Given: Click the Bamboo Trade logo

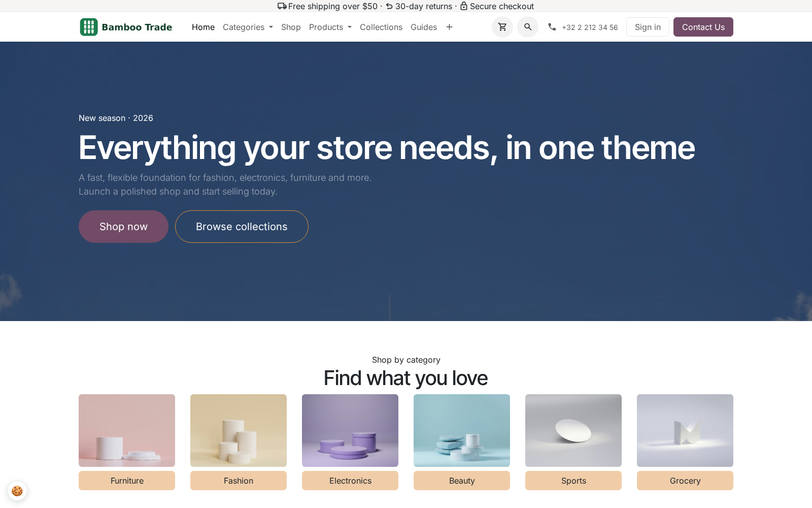Looking at the screenshot, I should point(126,27).
